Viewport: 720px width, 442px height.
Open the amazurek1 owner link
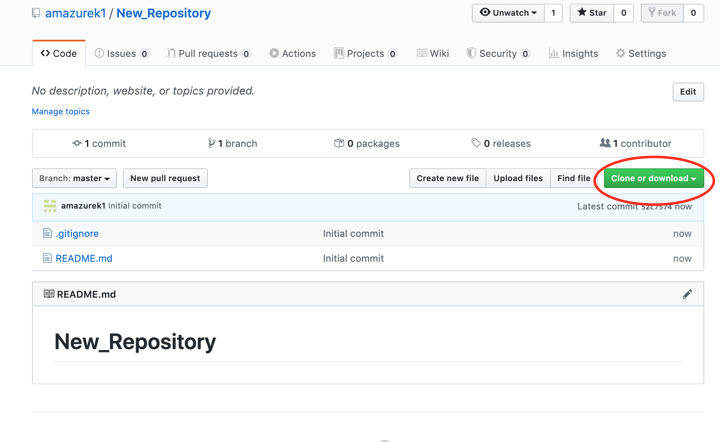(x=75, y=13)
